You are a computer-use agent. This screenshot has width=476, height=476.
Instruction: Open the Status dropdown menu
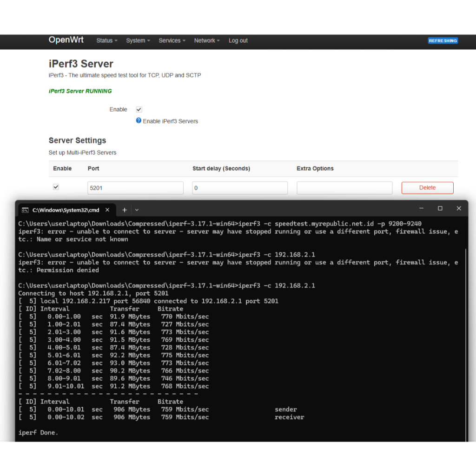tap(106, 41)
